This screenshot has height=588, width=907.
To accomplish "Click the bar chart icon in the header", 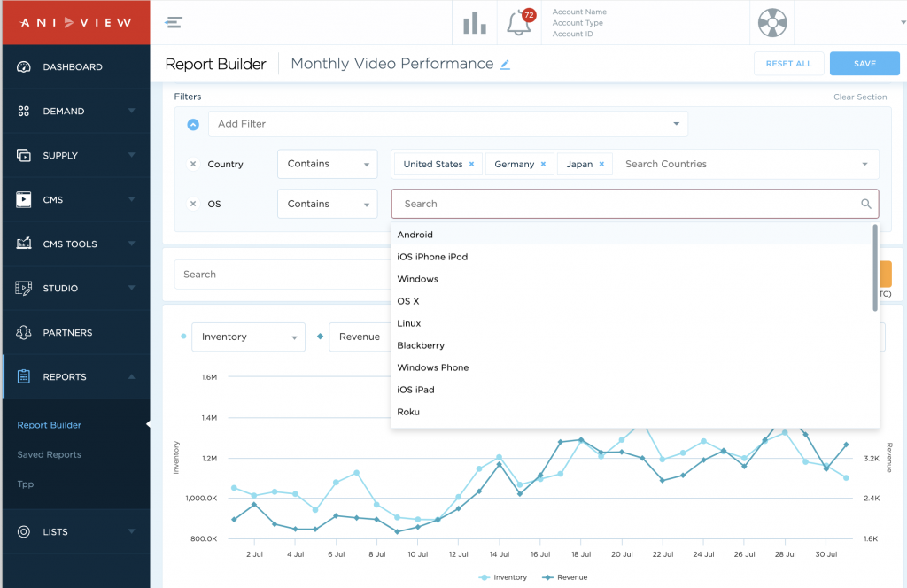I will pos(475,23).
